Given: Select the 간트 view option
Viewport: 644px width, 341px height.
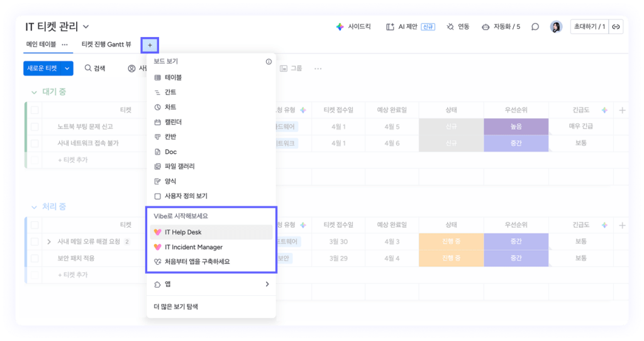Looking at the screenshot, I should (170, 92).
